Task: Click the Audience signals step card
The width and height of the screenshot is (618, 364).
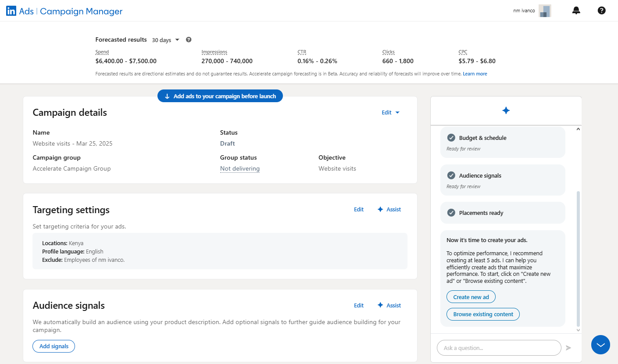Action: (503, 180)
